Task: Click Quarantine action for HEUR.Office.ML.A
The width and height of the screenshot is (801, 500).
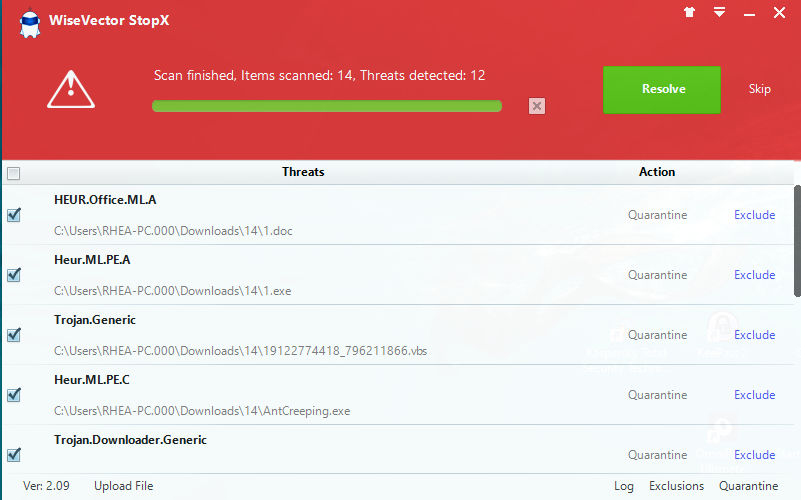Action: pyautogui.click(x=657, y=215)
